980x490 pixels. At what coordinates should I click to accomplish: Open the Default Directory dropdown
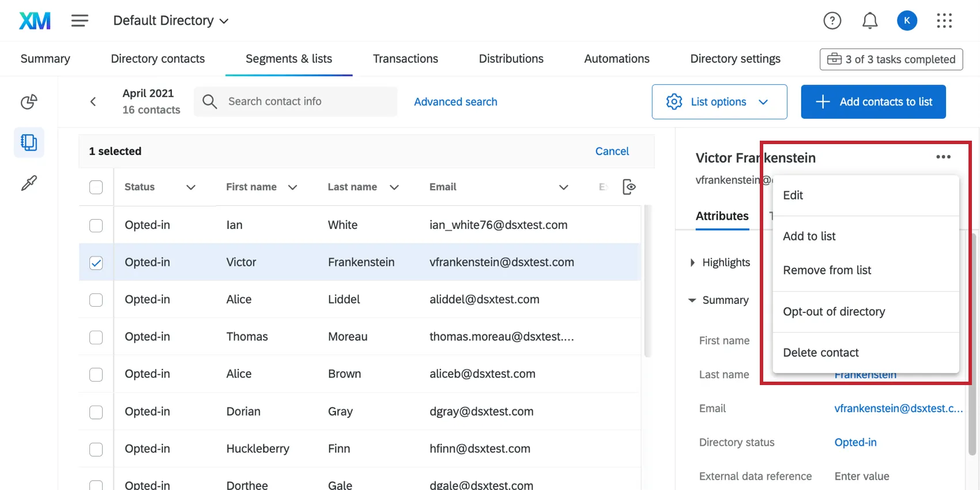(171, 21)
